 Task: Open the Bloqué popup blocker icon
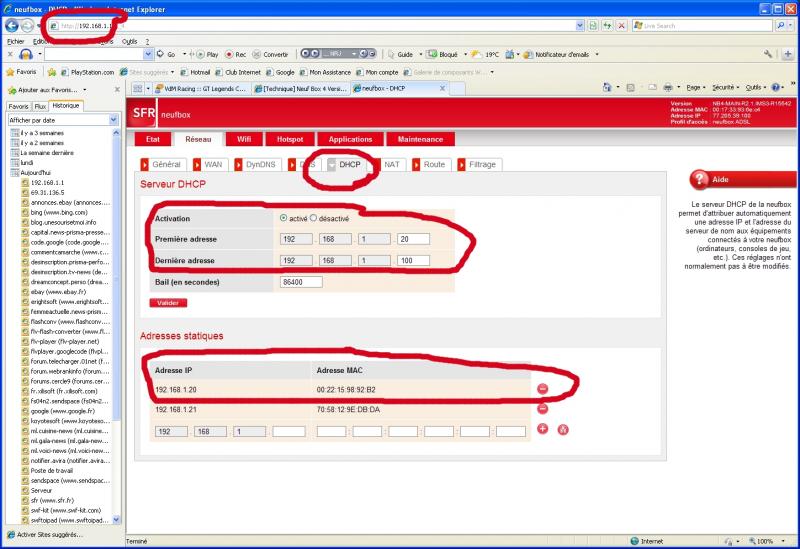pos(432,54)
